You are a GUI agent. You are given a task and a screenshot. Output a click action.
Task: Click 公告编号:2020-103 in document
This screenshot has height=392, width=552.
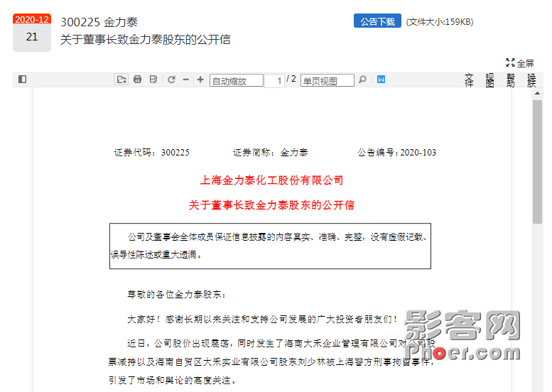pos(396,153)
